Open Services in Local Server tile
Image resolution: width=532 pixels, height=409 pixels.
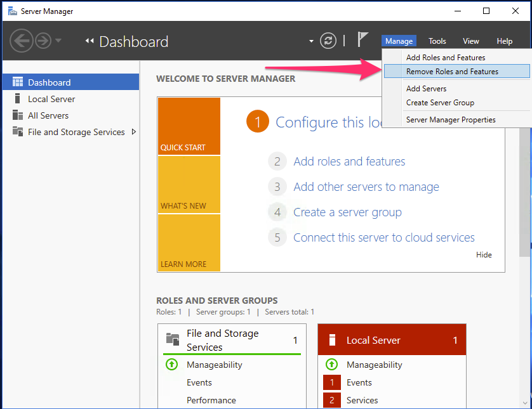(362, 400)
